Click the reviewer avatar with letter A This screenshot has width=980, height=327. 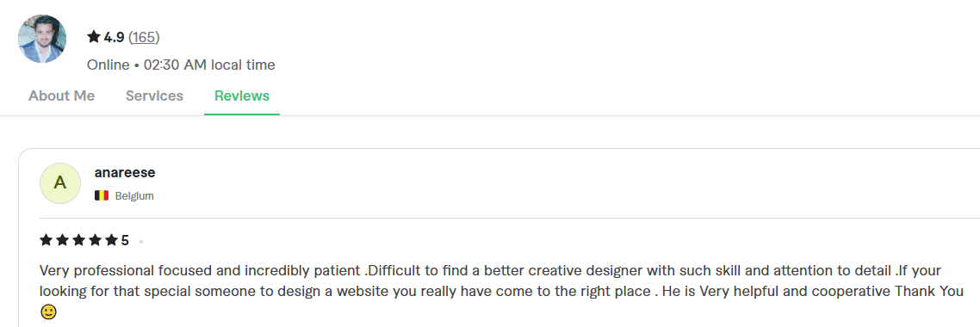click(60, 182)
